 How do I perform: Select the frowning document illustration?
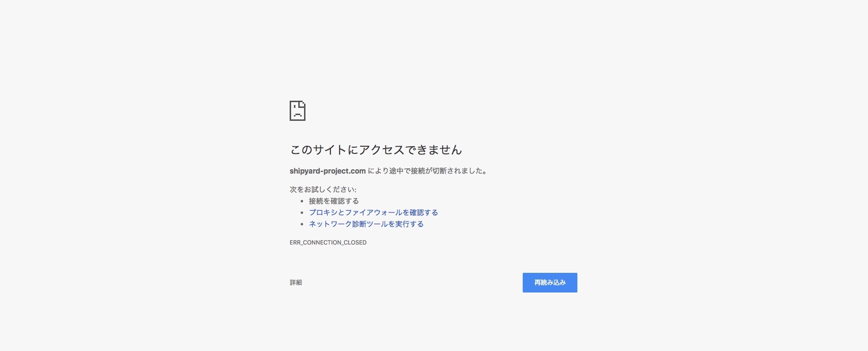click(297, 111)
